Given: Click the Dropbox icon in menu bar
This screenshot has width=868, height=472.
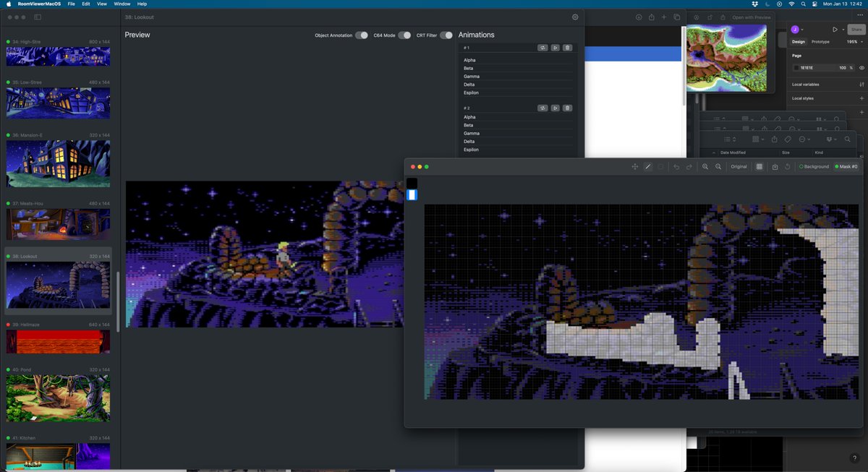Looking at the screenshot, I should pyautogui.click(x=754, y=4).
